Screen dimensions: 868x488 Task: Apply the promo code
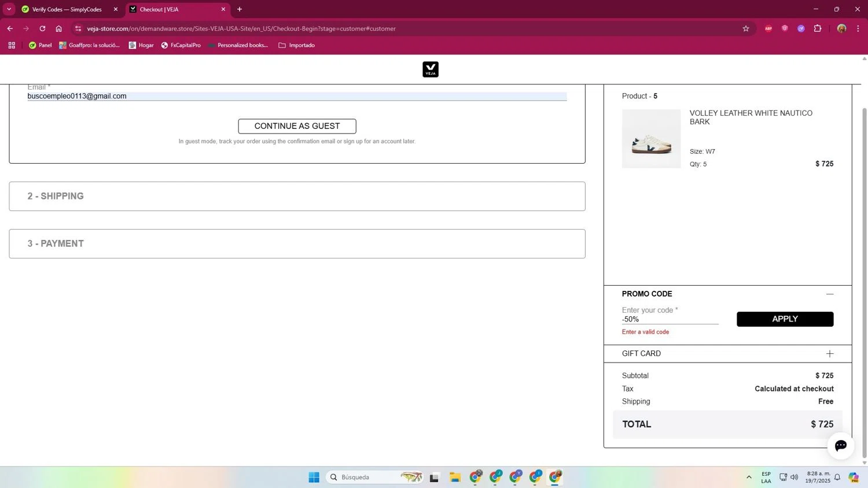(x=785, y=319)
